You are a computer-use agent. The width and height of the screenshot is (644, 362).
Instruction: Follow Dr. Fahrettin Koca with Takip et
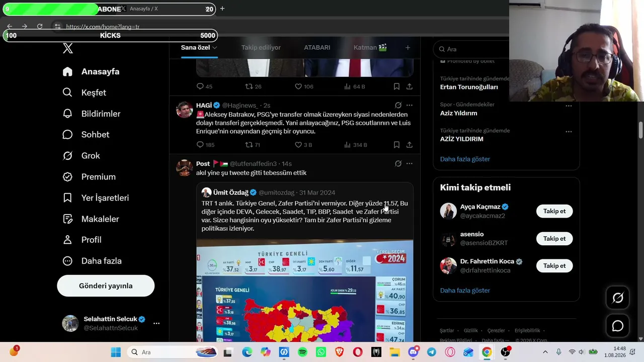point(554,266)
